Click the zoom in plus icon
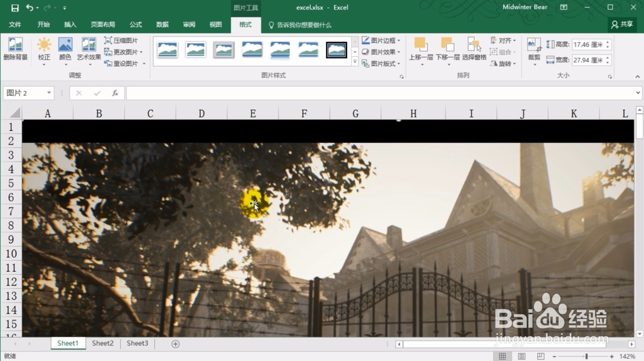The width and height of the screenshot is (644, 361). [612, 356]
